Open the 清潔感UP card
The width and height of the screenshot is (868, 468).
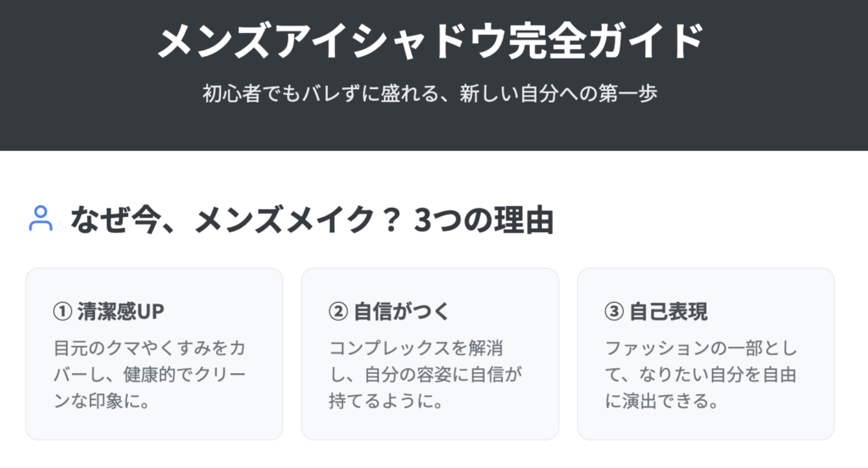pyautogui.click(x=154, y=354)
